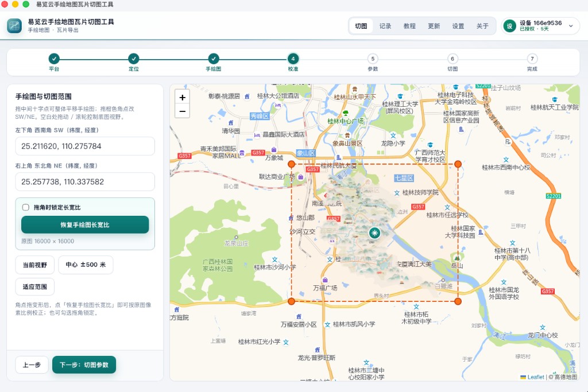
Task: Click the 联达商业广场 shopping icon
Action: (300, 177)
